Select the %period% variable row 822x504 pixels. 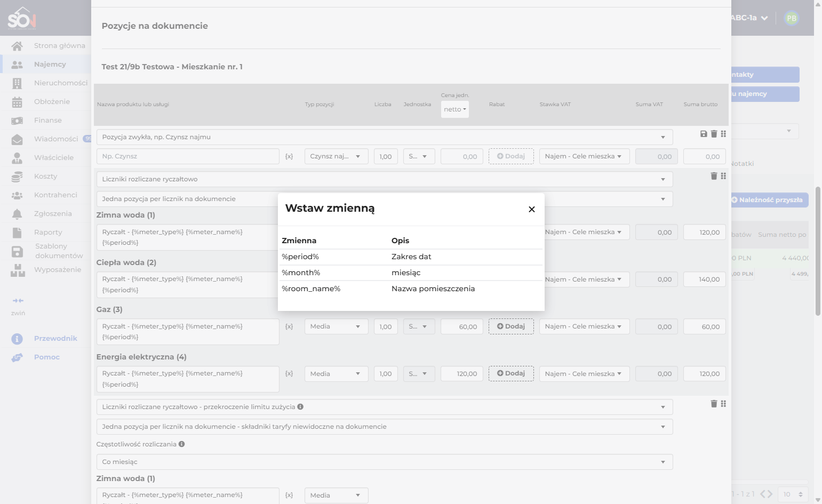(x=411, y=257)
